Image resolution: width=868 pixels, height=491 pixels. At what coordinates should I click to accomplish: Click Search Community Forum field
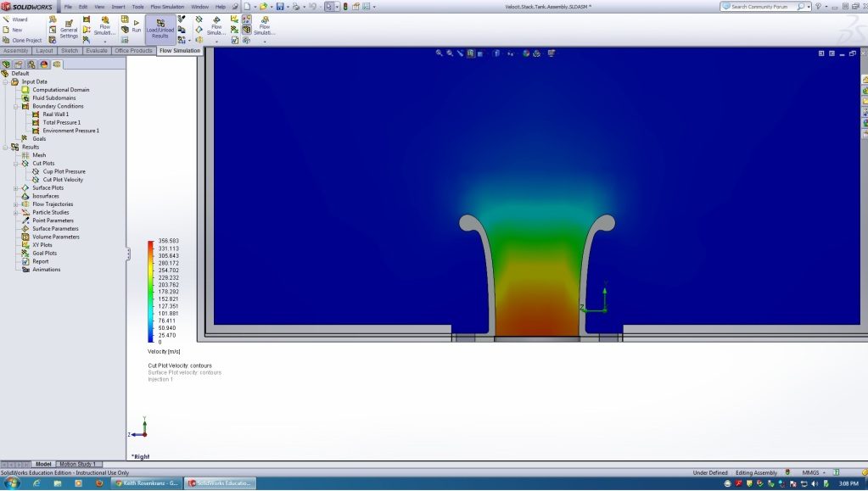tap(764, 7)
